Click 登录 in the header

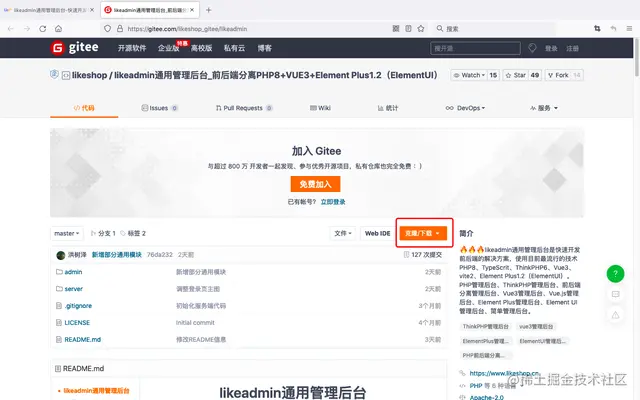[x=551, y=49]
